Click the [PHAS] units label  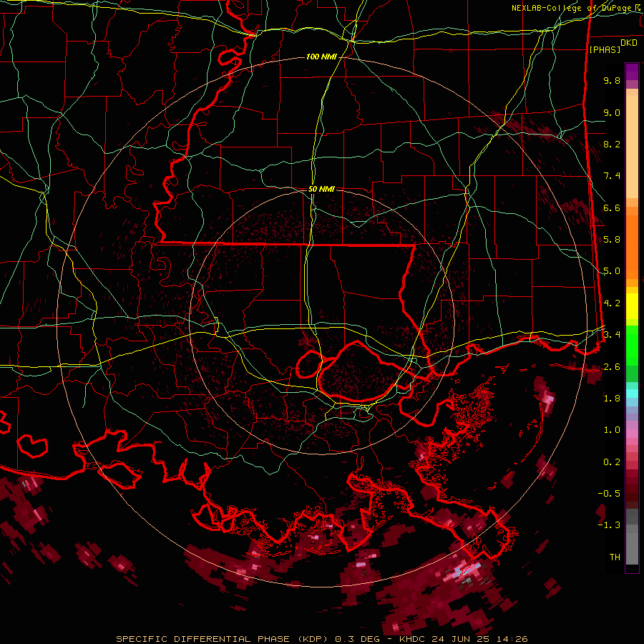[605, 50]
